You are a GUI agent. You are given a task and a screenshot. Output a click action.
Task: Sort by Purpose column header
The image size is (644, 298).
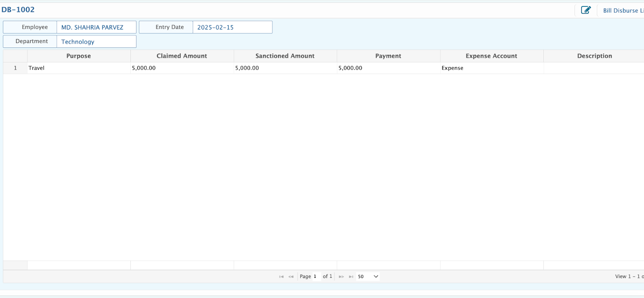(x=78, y=56)
